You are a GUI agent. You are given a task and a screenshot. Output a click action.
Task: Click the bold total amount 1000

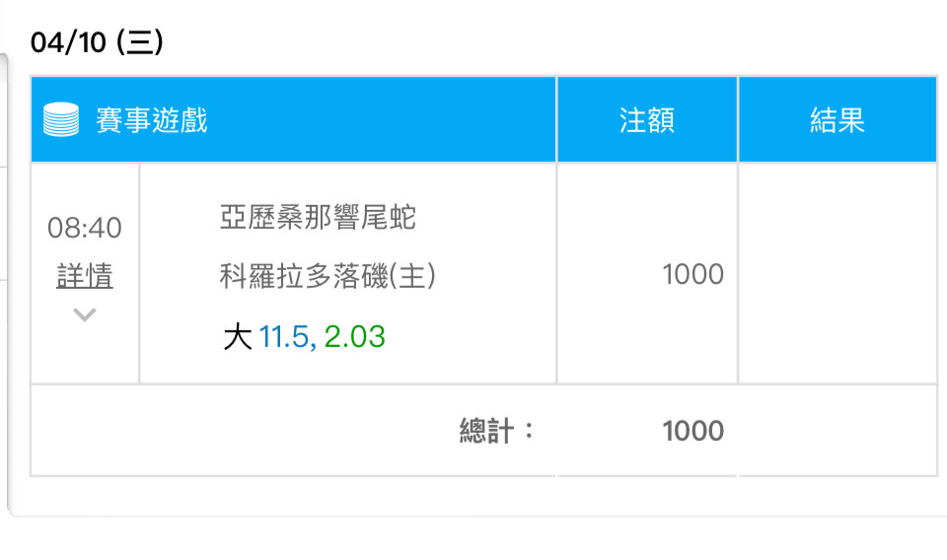coord(692,431)
